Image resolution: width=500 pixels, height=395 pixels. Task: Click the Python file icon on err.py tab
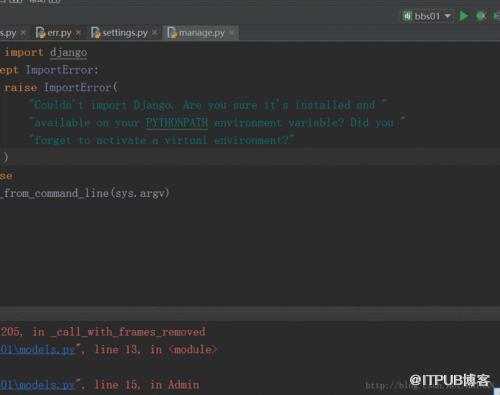coord(40,33)
